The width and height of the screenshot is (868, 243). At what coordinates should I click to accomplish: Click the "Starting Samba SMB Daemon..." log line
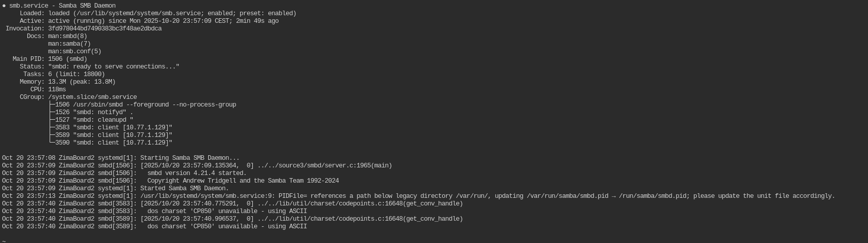click(189, 158)
